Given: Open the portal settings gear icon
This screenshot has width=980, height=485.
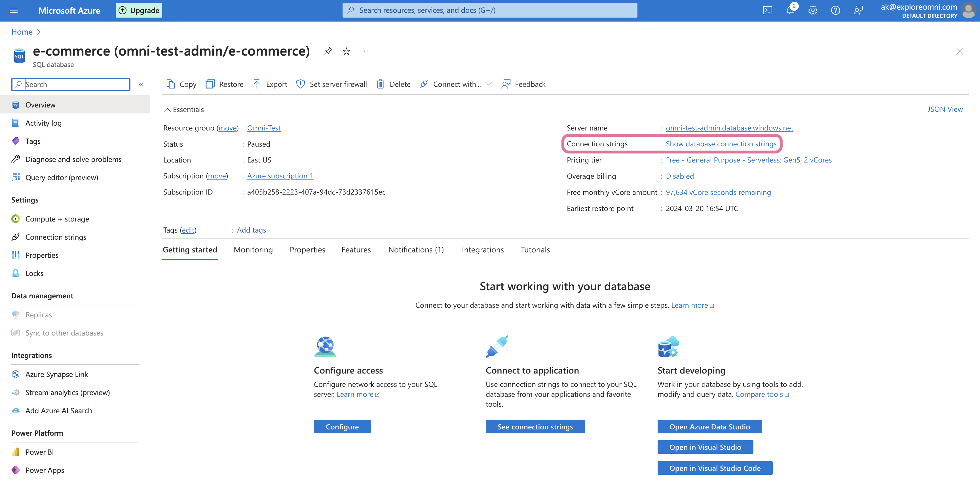Looking at the screenshot, I should [813, 10].
